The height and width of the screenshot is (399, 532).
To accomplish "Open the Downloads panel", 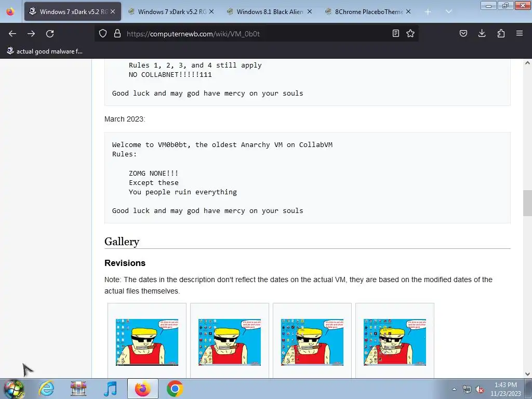I will [x=482, y=33].
